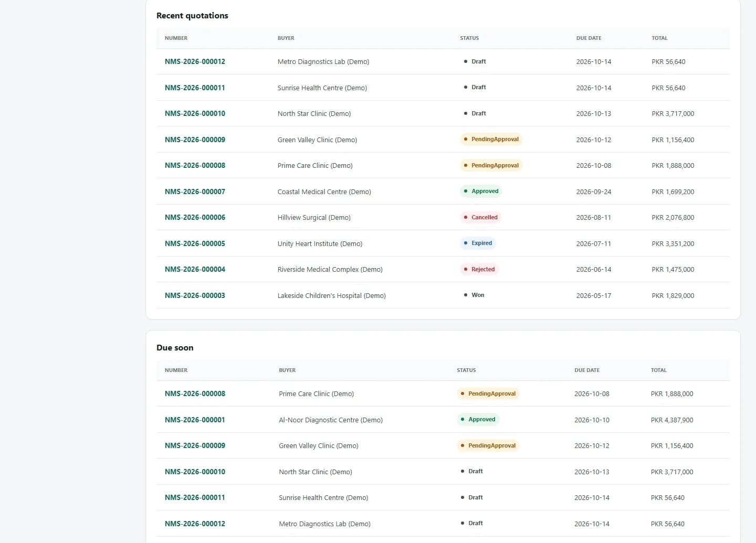Click PendingApproval badge of Recent quotations NMS-2026-000009
The height and width of the screenshot is (543, 756).
click(491, 139)
